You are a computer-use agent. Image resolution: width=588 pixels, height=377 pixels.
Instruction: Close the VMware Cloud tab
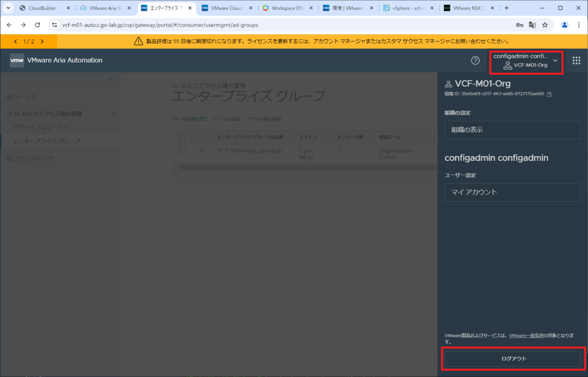click(x=250, y=8)
